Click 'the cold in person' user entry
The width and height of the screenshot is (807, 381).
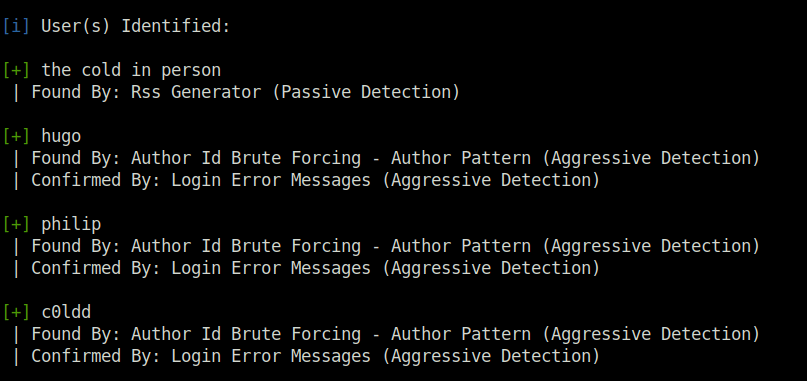[x=131, y=71]
